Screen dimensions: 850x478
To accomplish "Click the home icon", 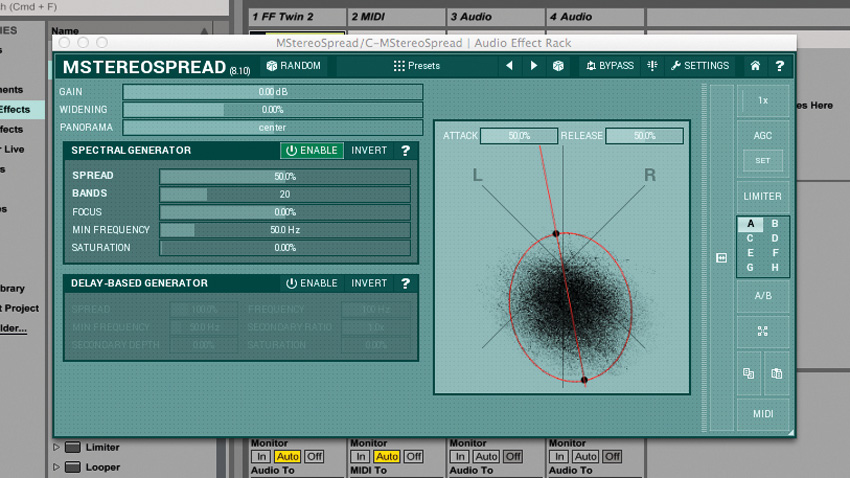I will 755,66.
